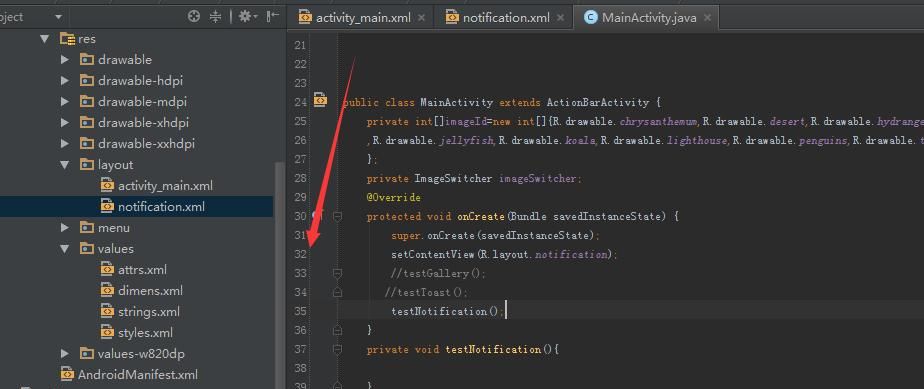Click the dimens.xml file icon
This screenshot has height=389, width=924.
107,291
